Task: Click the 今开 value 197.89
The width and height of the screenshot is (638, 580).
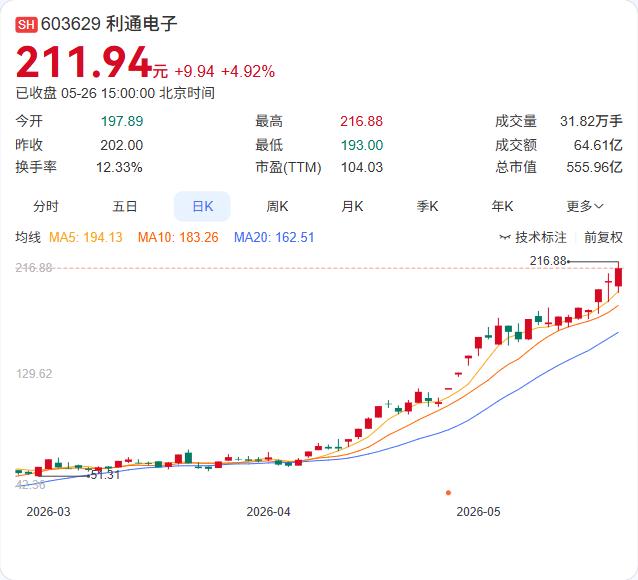Action: [x=122, y=121]
